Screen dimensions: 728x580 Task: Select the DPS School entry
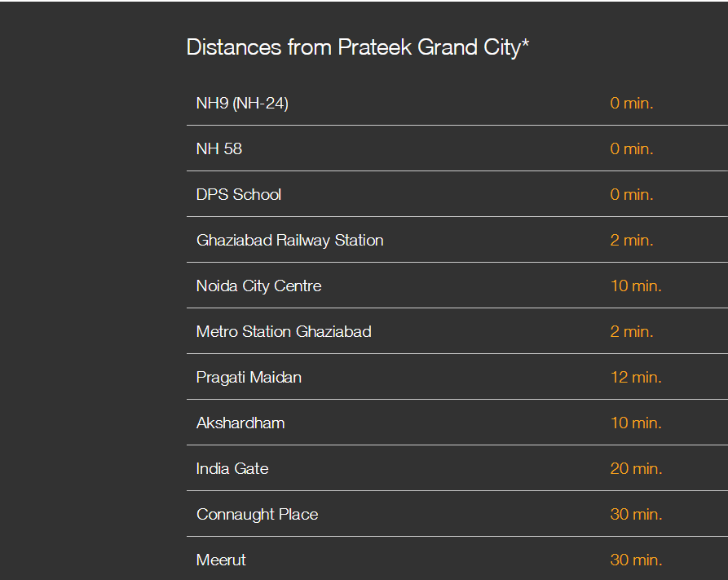click(239, 195)
